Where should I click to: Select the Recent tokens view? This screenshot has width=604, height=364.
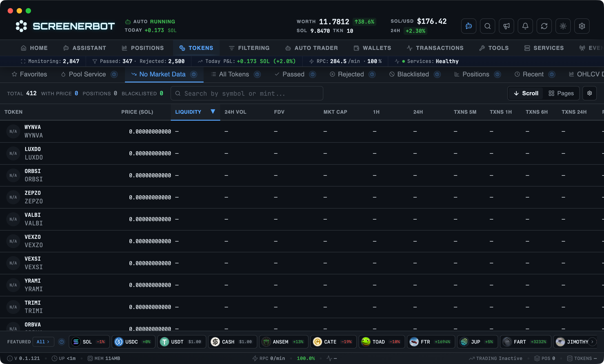[529, 74]
